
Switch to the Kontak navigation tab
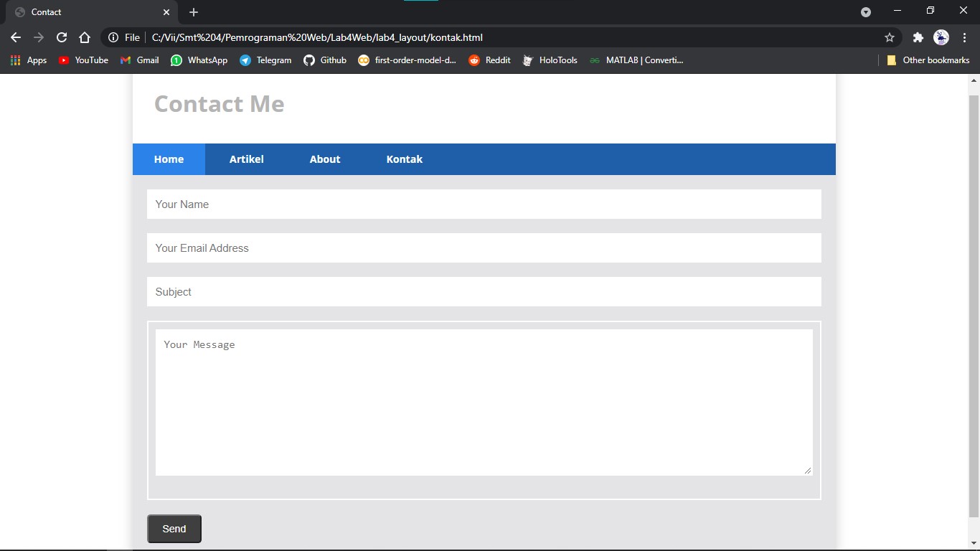coord(404,159)
